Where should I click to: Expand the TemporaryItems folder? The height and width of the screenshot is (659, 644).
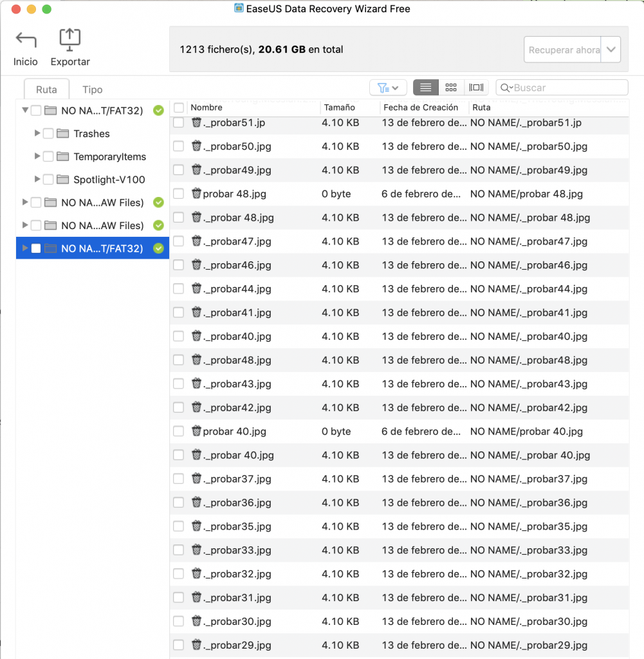(x=37, y=156)
